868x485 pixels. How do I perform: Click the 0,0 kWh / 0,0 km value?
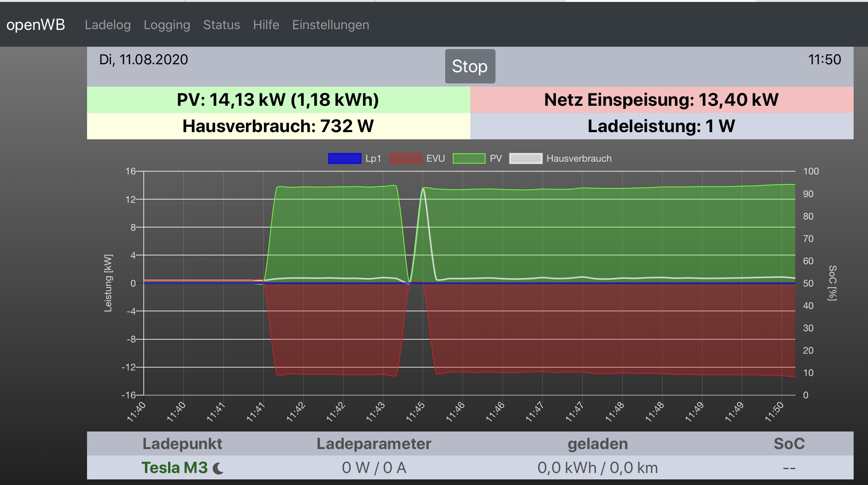598,467
